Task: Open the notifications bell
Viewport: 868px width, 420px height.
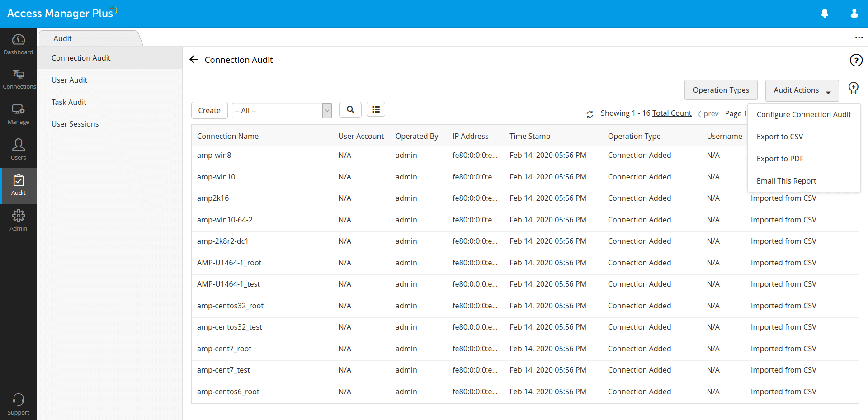Action: (825, 14)
